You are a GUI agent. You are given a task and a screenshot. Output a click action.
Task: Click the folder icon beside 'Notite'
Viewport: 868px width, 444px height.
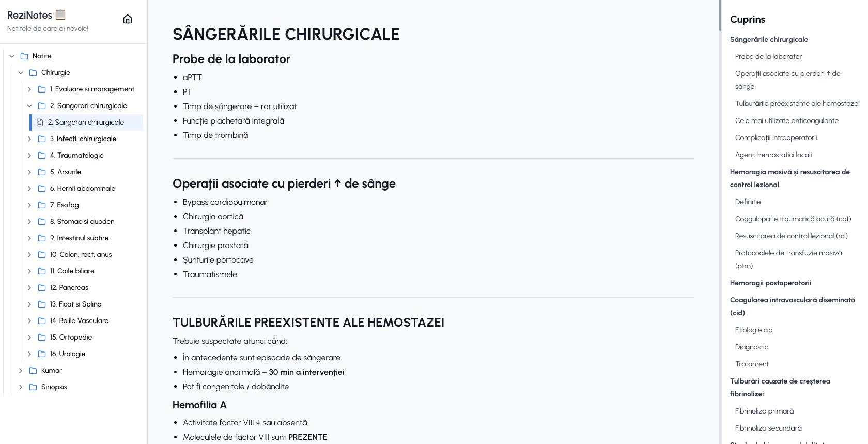coord(25,56)
